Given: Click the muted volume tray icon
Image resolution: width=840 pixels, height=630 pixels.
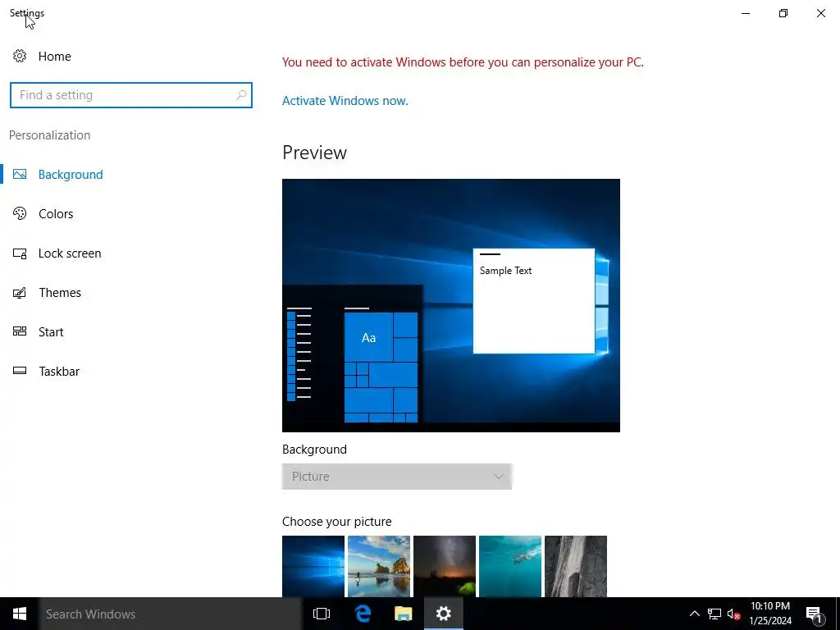Looking at the screenshot, I should pos(733,614).
